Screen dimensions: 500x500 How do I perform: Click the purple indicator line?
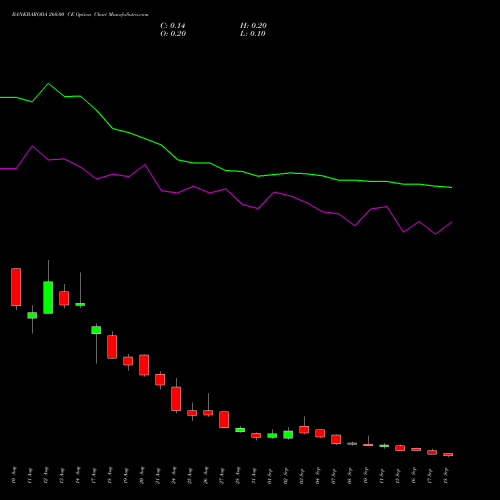(x=226, y=189)
